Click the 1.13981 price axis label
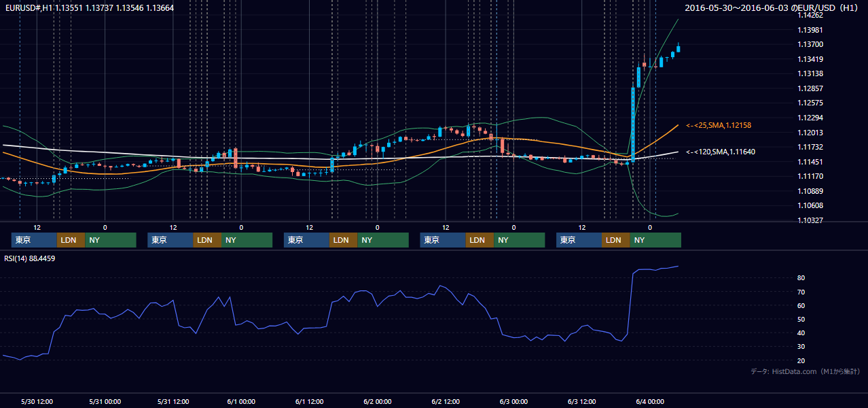The height and width of the screenshot is (408, 868). [810, 30]
